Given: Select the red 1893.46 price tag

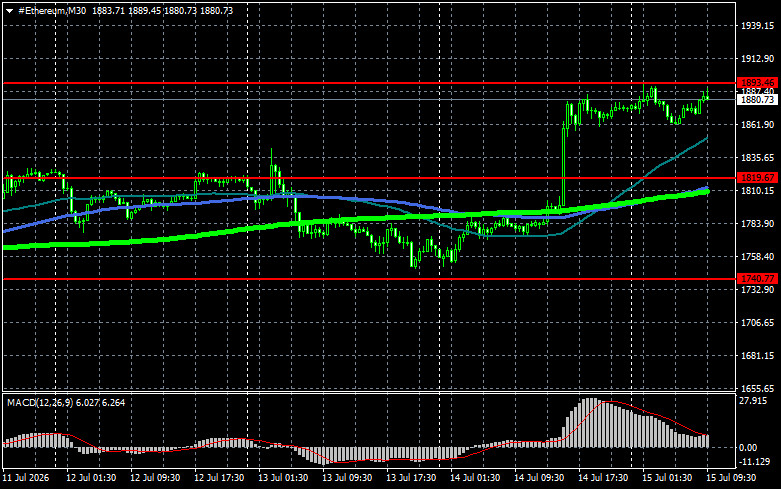Looking at the screenshot, I should coord(757,83).
